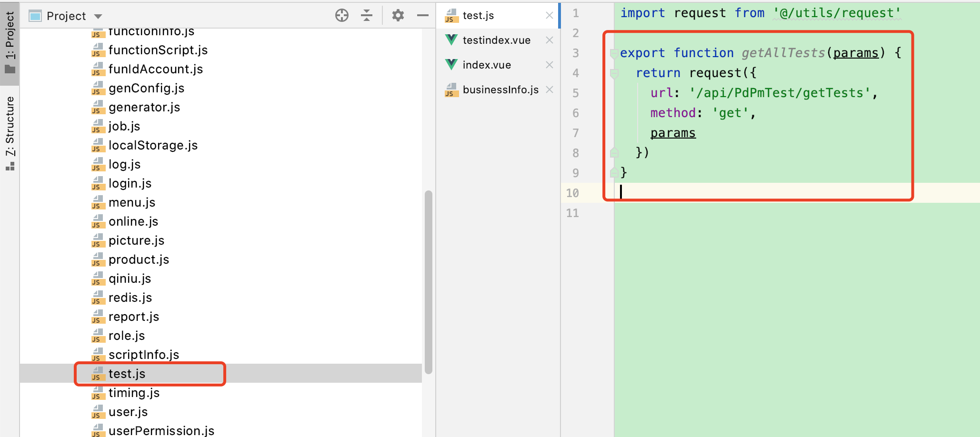Click line number 11 in the gutter
980x437 pixels.
point(572,213)
